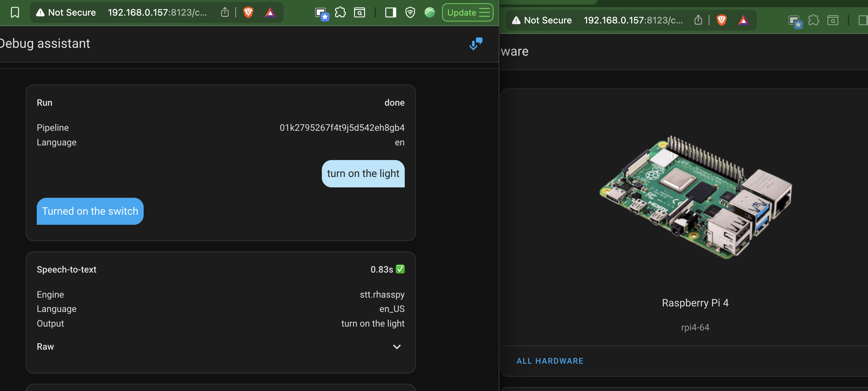Open extensions puzzle icon in left browser
This screenshot has width=868, height=391.
click(x=340, y=12)
